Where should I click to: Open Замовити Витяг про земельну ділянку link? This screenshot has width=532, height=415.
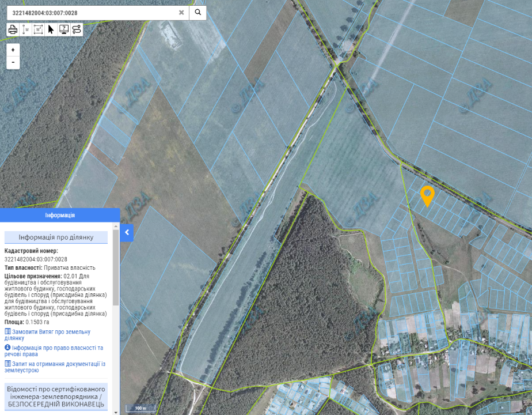(47, 335)
